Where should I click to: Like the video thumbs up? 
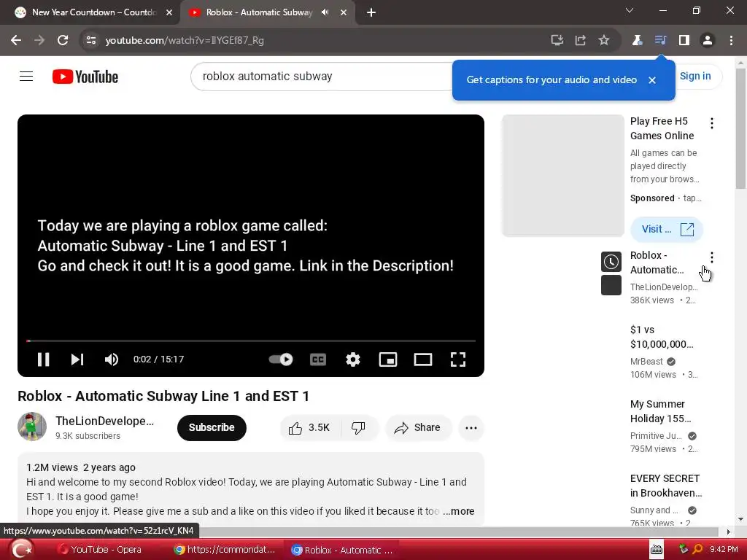(309, 427)
